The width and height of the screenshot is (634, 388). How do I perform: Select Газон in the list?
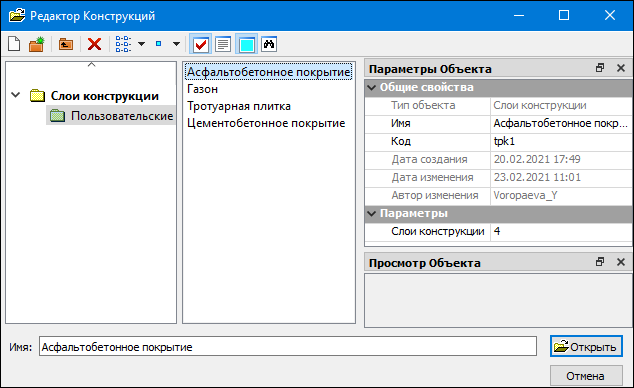(202, 89)
